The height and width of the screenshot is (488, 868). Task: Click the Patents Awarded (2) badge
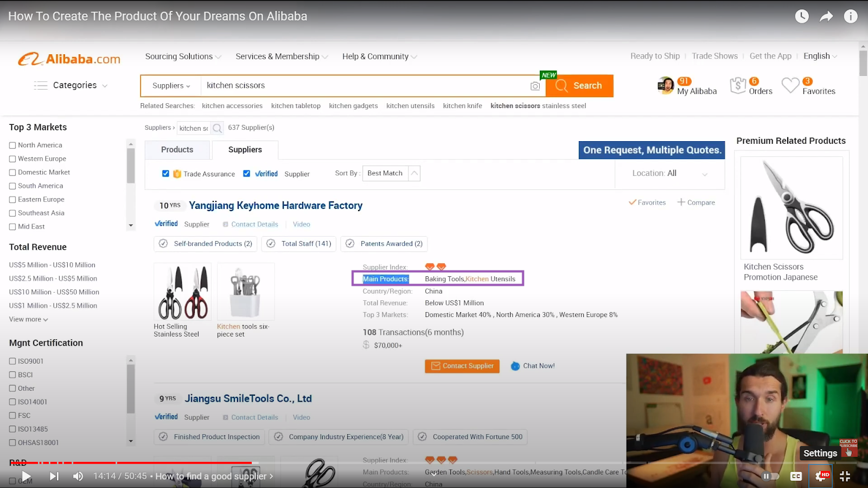pos(384,244)
